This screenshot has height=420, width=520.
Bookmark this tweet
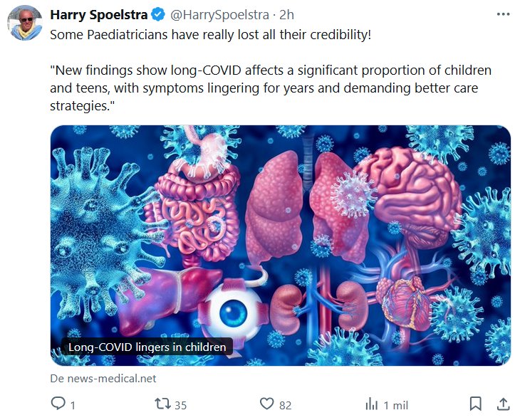click(475, 404)
